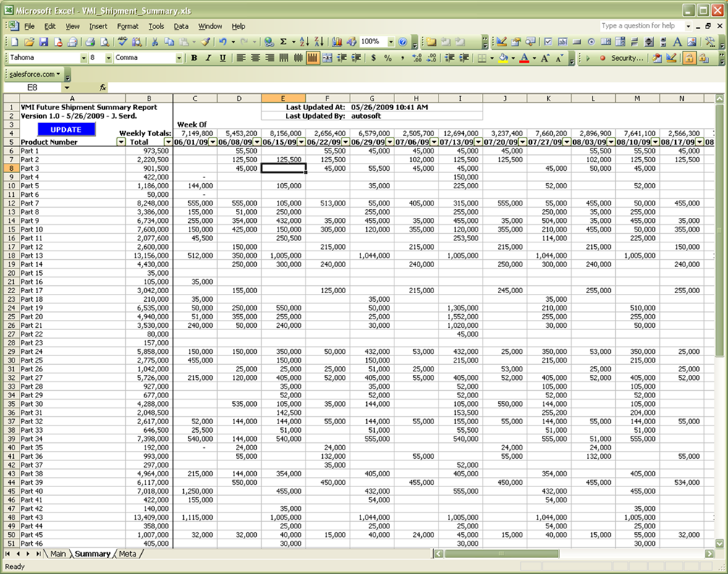Open the Comma style dropdown
Image resolution: width=728 pixels, height=574 pixels.
pyautogui.click(x=179, y=58)
